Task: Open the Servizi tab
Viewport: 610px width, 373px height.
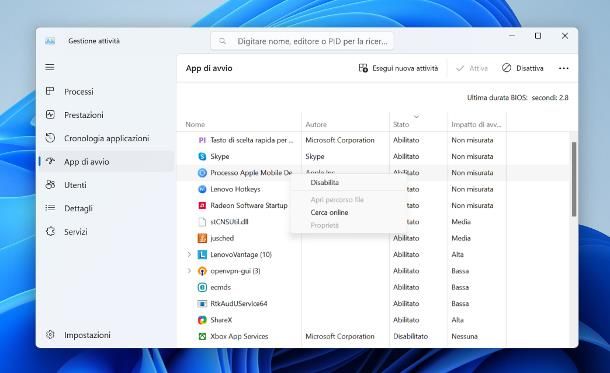Action: click(x=106, y=231)
